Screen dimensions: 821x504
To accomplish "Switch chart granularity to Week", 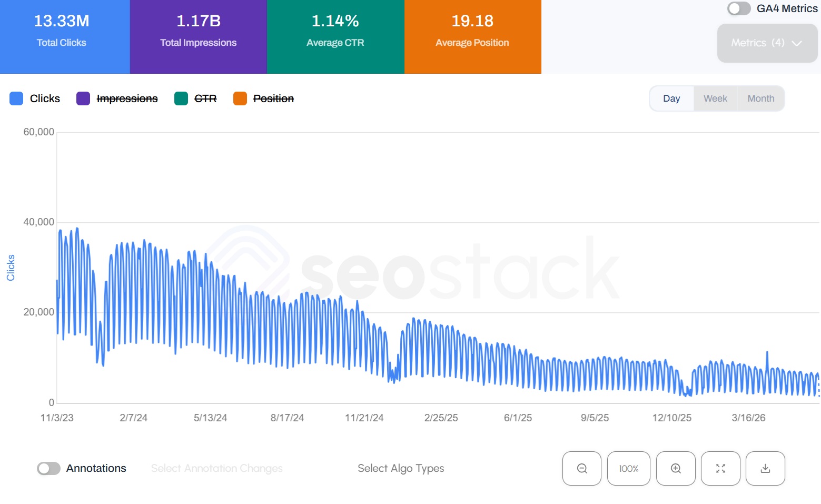I will tap(715, 98).
